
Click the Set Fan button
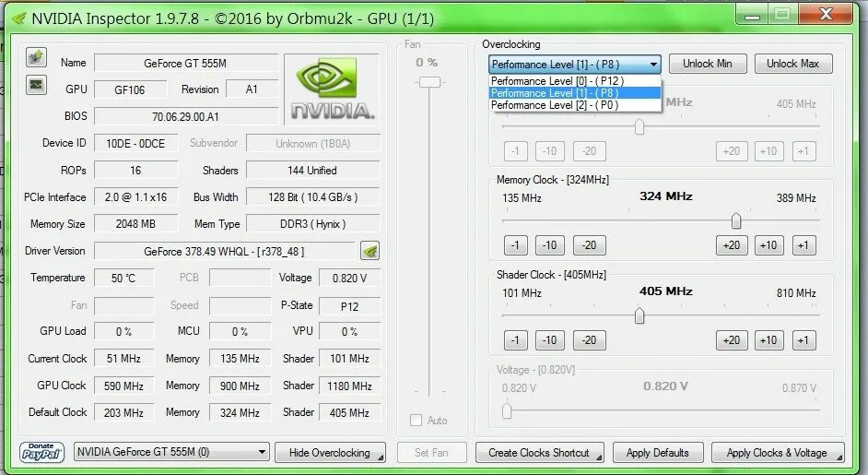tap(432, 452)
